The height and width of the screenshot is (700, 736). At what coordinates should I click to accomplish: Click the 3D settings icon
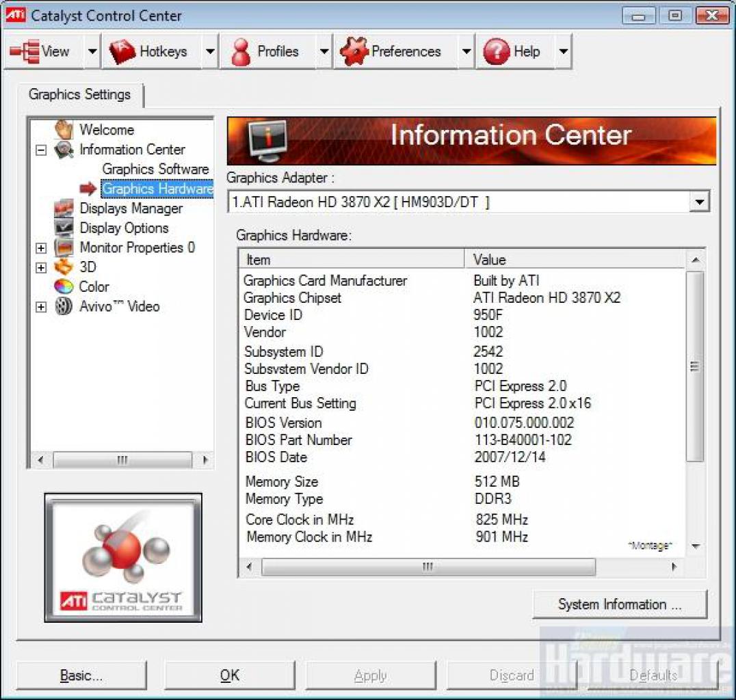click(x=64, y=267)
